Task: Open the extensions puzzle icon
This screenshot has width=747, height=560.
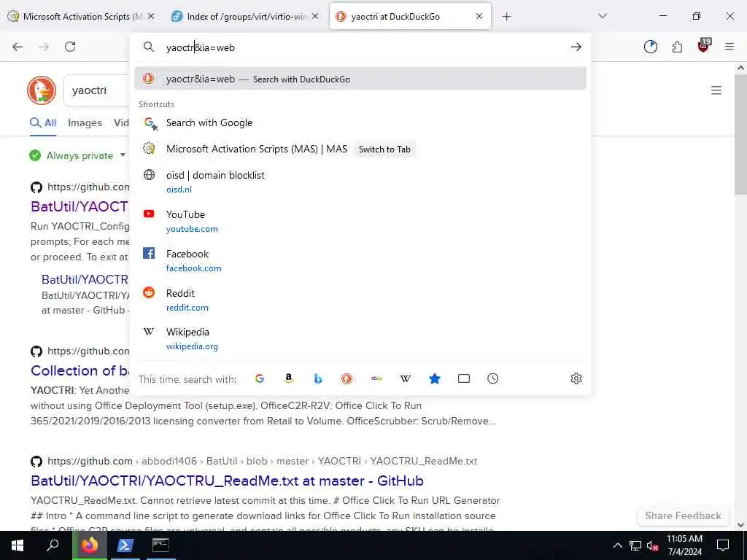Action: (677, 47)
